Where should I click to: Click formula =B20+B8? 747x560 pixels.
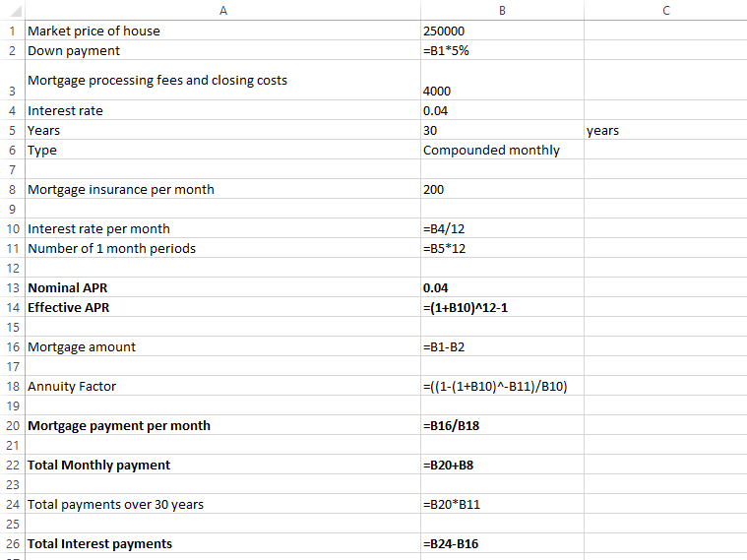pyautogui.click(x=502, y=465)
